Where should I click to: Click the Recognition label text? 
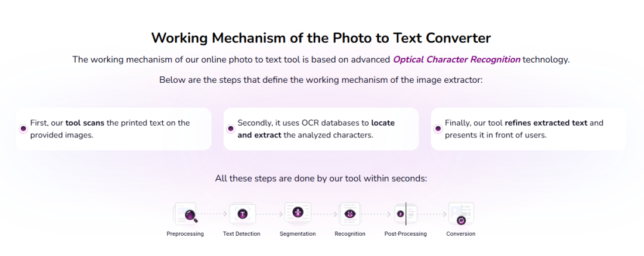[x=350, y=234]
